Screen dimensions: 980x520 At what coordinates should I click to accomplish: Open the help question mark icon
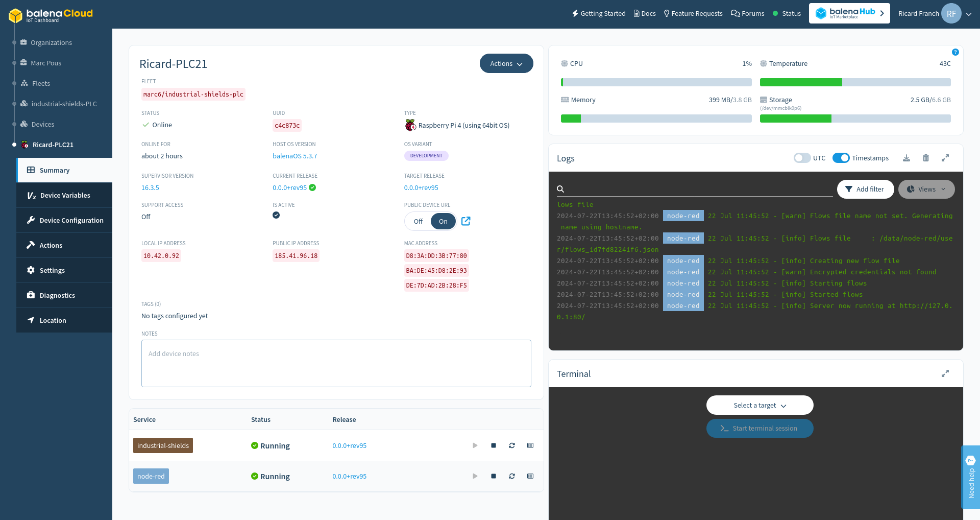(x=955, y=52)
